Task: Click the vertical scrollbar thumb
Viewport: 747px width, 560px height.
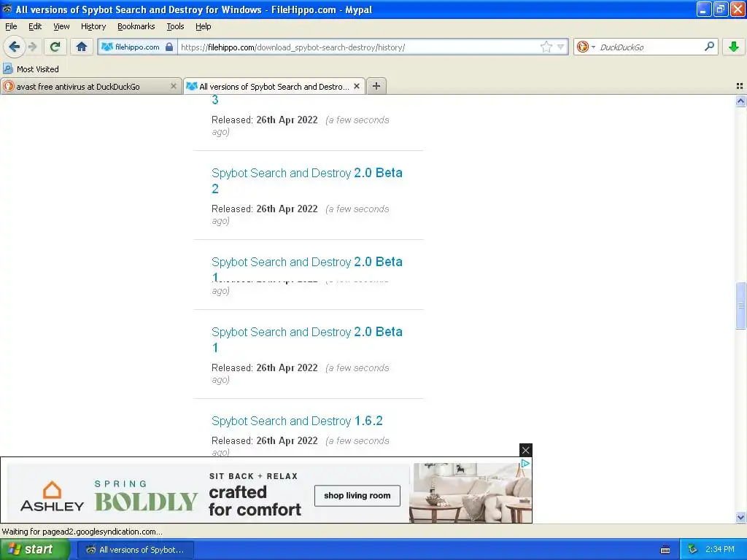Action: [741, 306]
